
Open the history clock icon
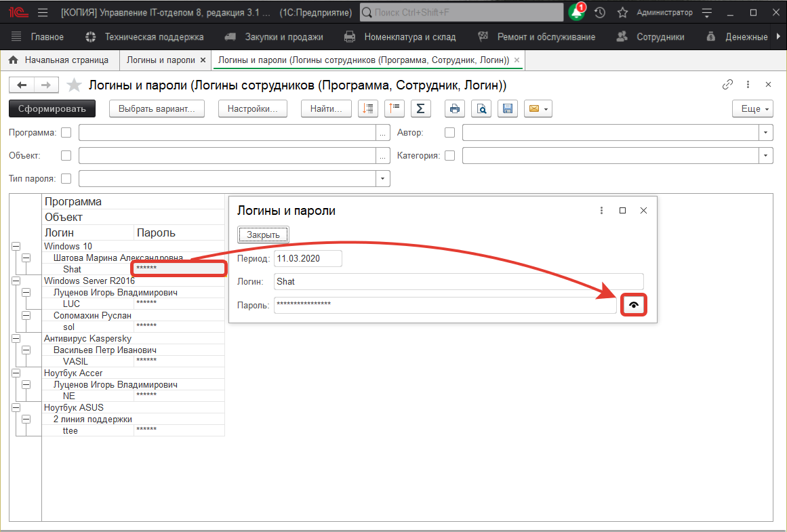click(600, 13)
